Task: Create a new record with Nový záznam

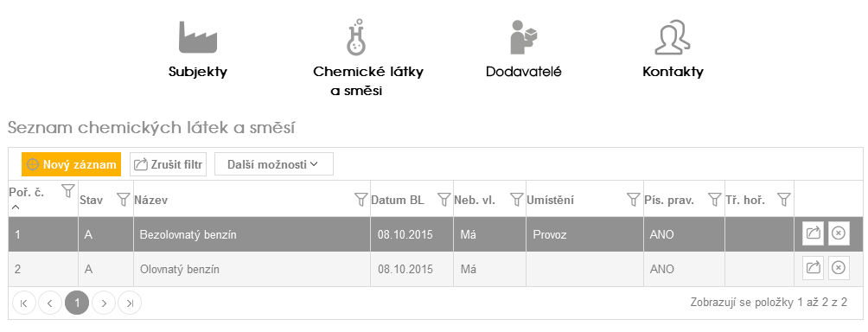Action: (72, 164)
